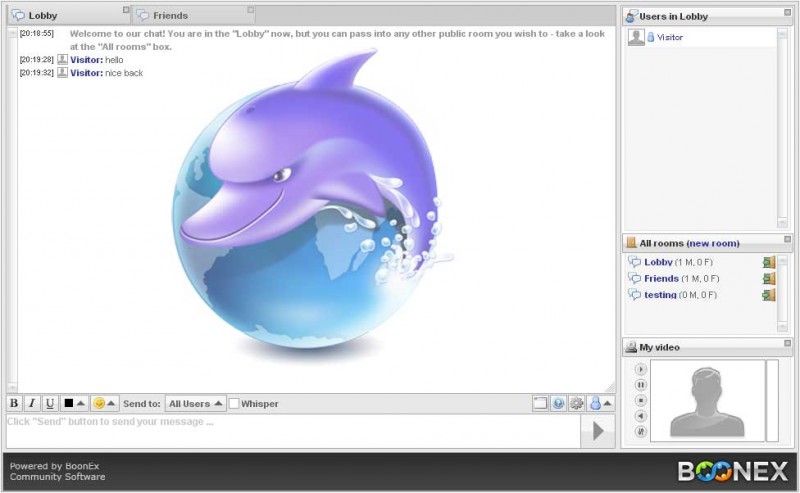Collapse the Users in Lobby panel
The image size is (800, 493).
click(787, 12)
